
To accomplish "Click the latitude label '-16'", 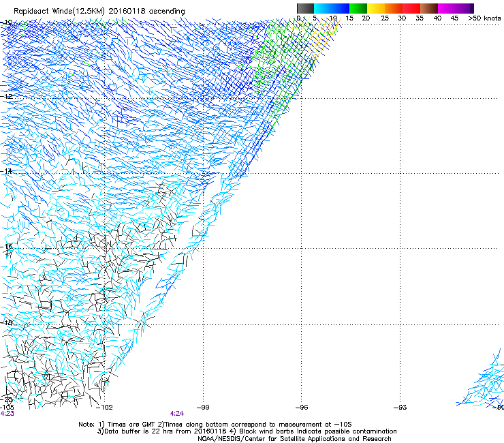I will click(x=6, y=247).
